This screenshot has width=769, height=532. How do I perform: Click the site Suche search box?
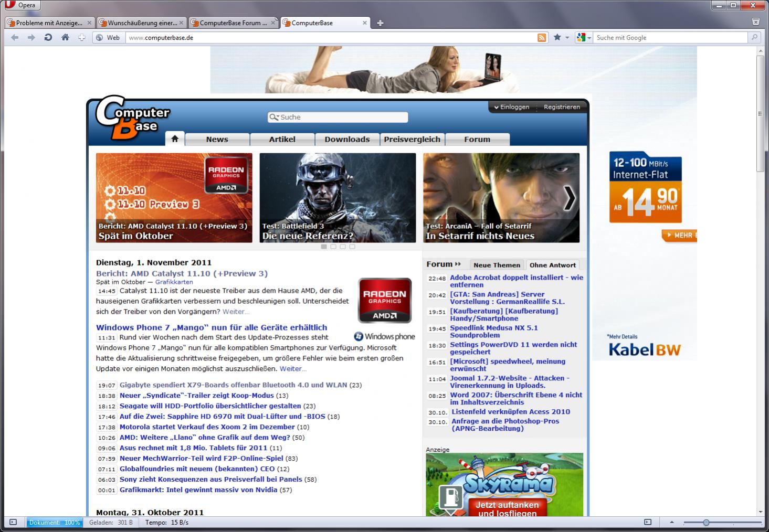(338, 117)
